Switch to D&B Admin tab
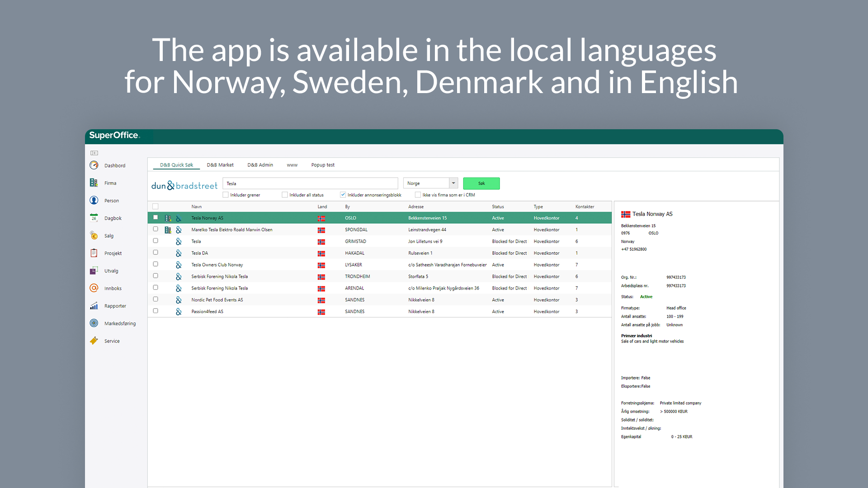The width and height of the screenshot is (868, 488). click(x=260, y=165)
